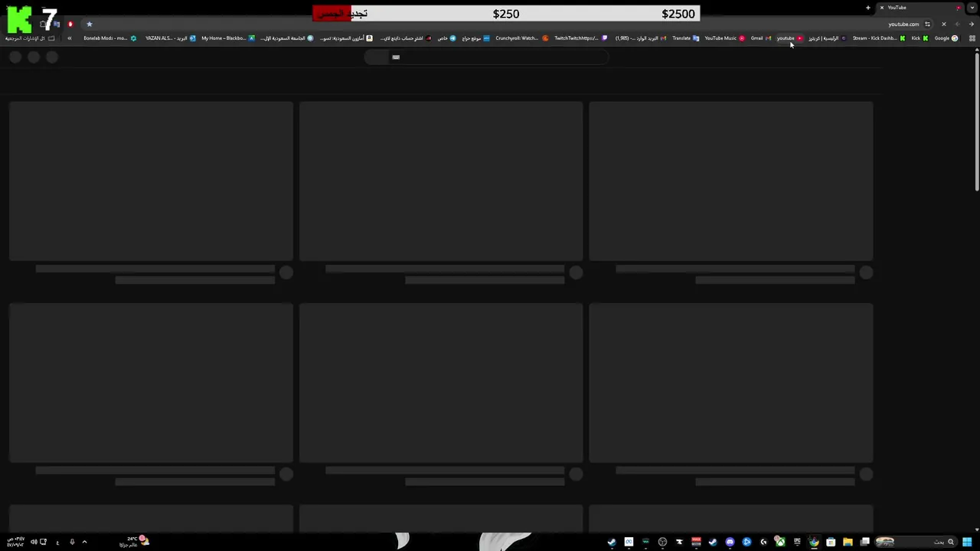Open the anvil CurseForge taskbar icon

[679, 542]
